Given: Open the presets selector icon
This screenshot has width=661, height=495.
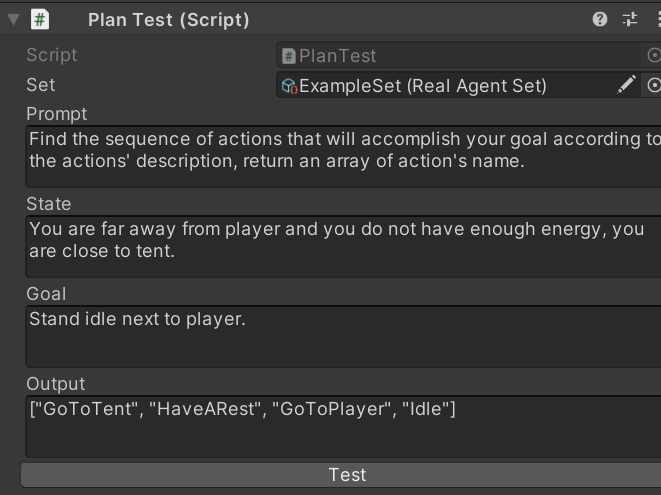Looking at the screenshot, I should tap(630, 19).
